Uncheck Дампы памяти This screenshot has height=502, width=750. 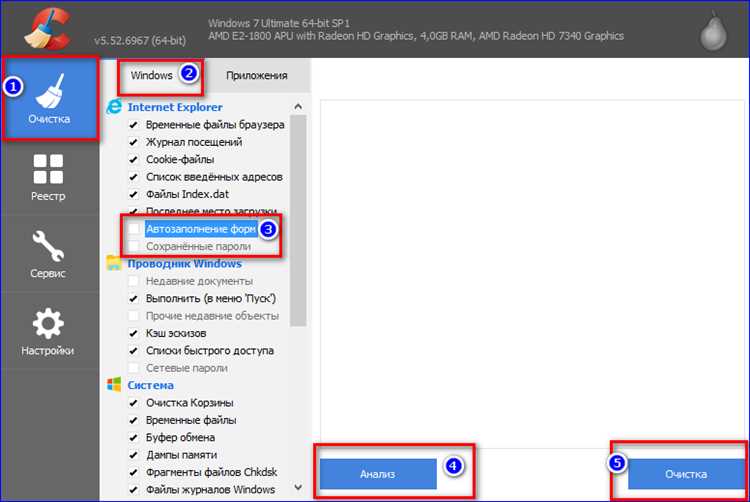(133, 455)
